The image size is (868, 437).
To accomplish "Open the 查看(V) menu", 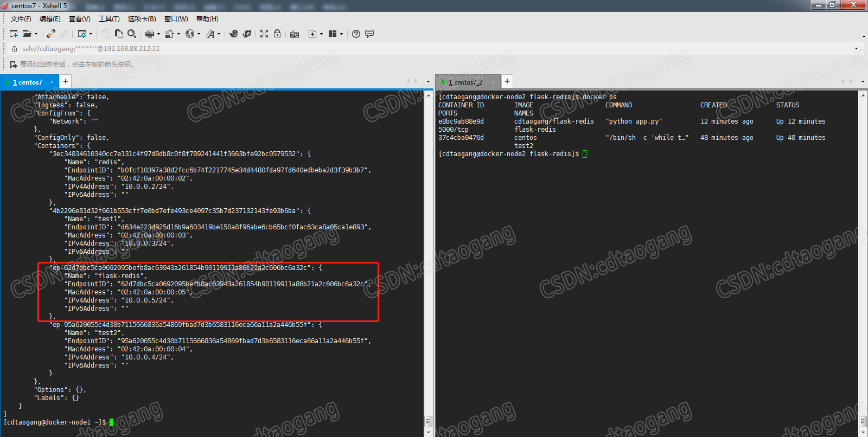I will click(x=79, y=19).
